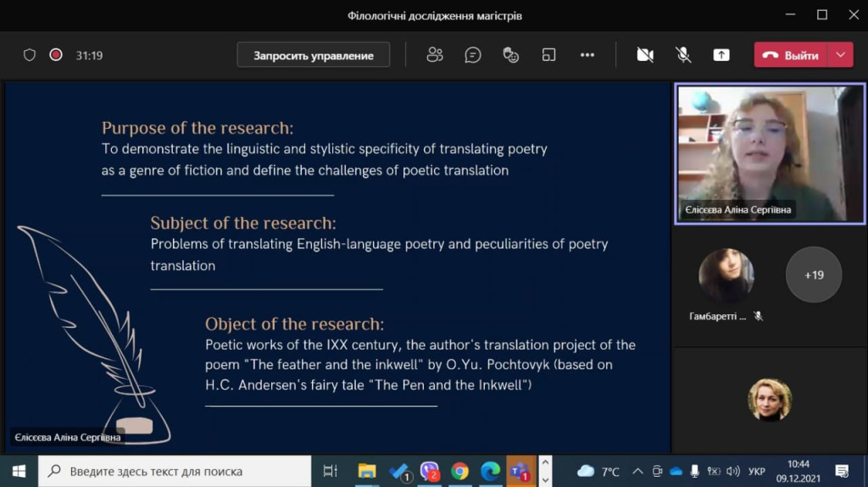Leave the meeting with Выйти button
Screen dimensions: 868x487
coord(791,55)
